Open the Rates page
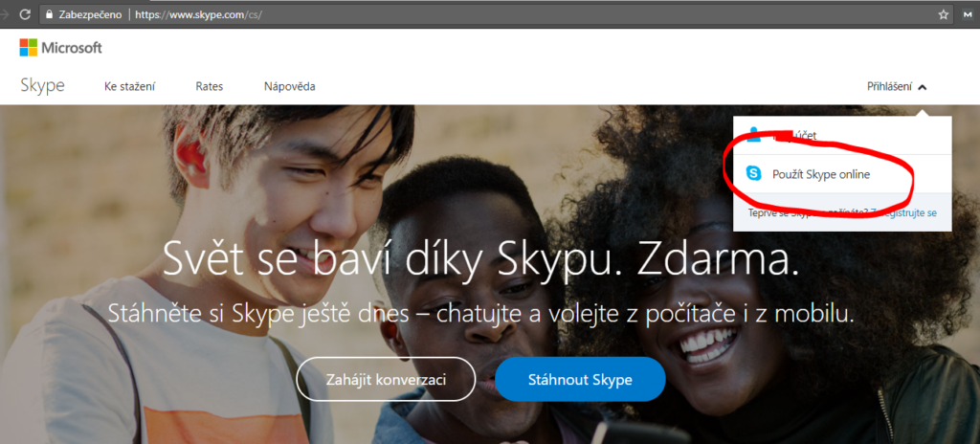The image size is (980, 444). click(x=210, y=86)
